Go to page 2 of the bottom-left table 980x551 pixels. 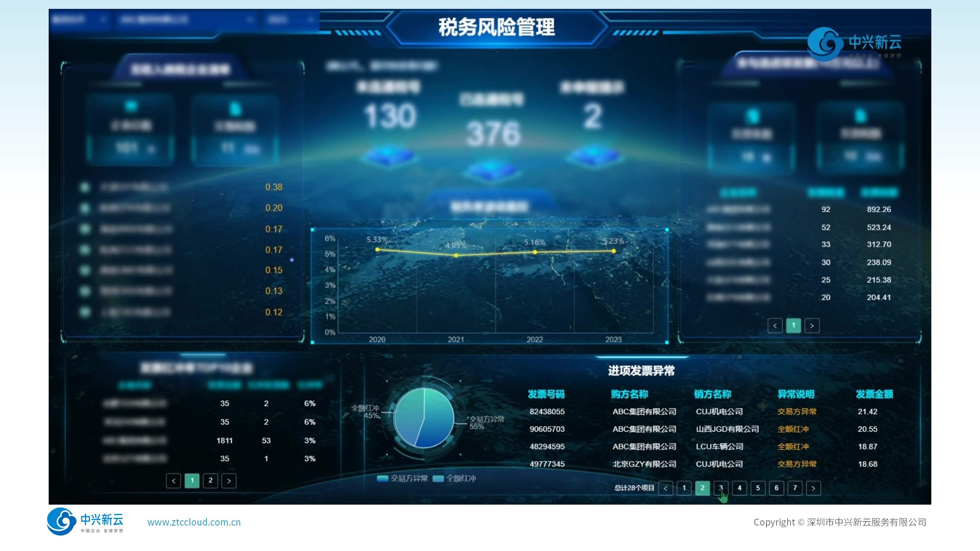point(210,481)
